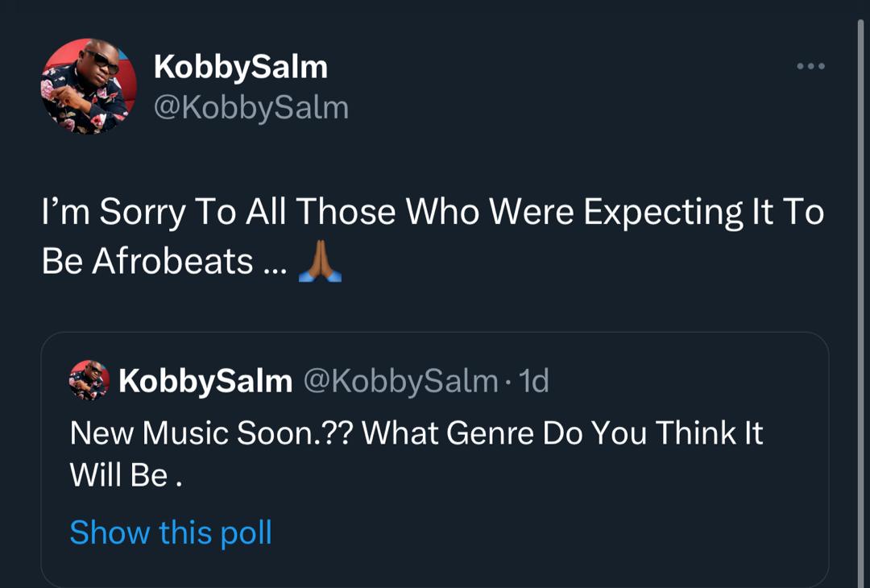Click KobbySalm's large profile picture
The width and height of the screenshot is (870, 588).
[89, 85]
